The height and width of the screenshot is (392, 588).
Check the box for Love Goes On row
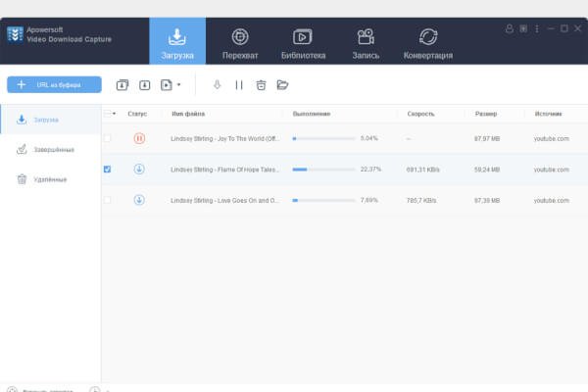(108, 200)
